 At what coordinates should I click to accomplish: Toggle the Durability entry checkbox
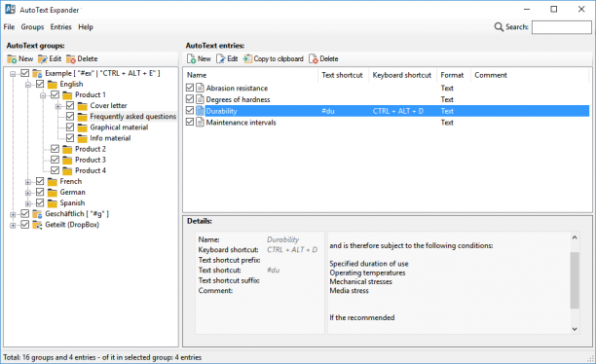click(x=190, y=110)
